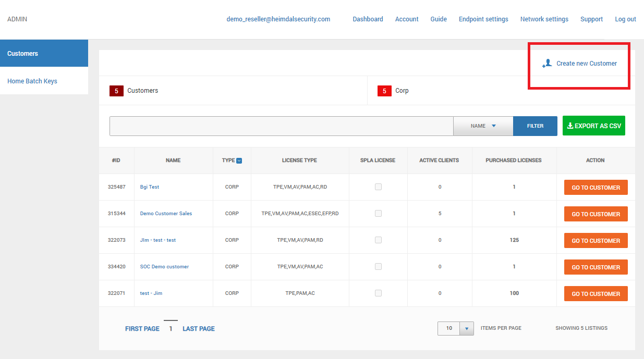Open the NAME filter field dropdown
This screenshot has width=644, height=359.
click(483, 126)
